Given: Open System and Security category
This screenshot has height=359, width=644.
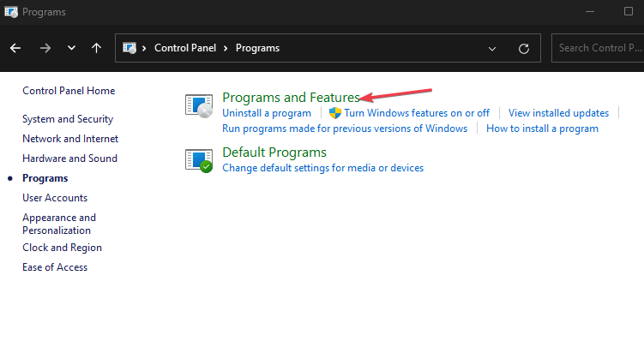Looking at the screenshot, I should (68, 119).
